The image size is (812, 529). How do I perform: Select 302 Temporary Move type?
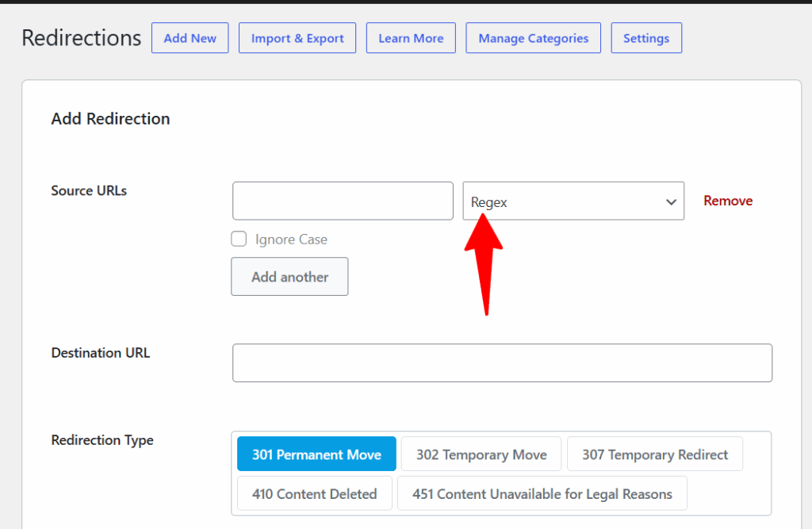click(x=481, y=454)
